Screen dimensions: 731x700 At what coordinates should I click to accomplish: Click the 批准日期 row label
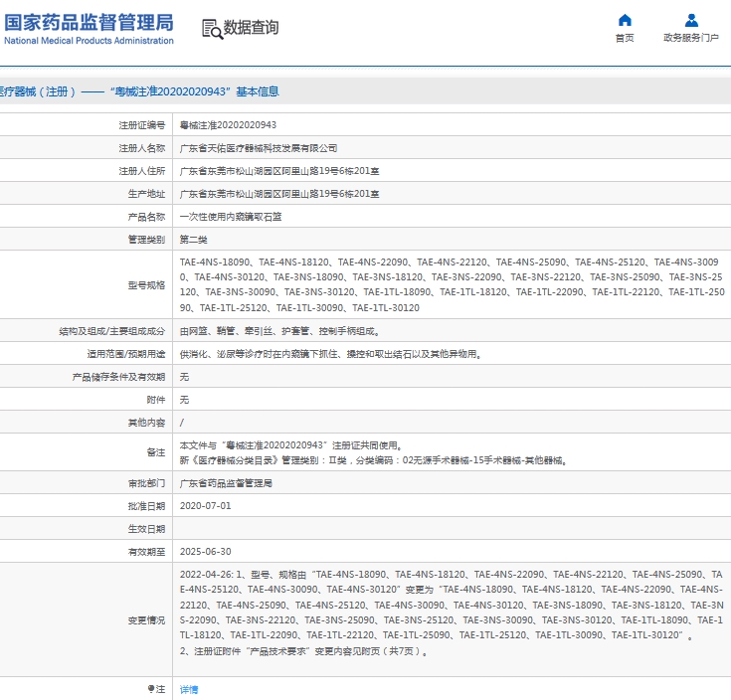click(x=146, y=506)
